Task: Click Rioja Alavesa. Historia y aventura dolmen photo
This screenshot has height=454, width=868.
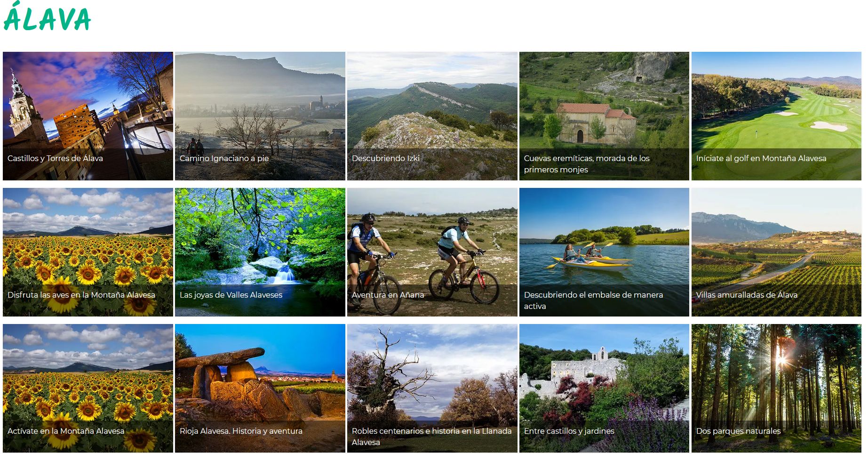Action: point(260,389)
